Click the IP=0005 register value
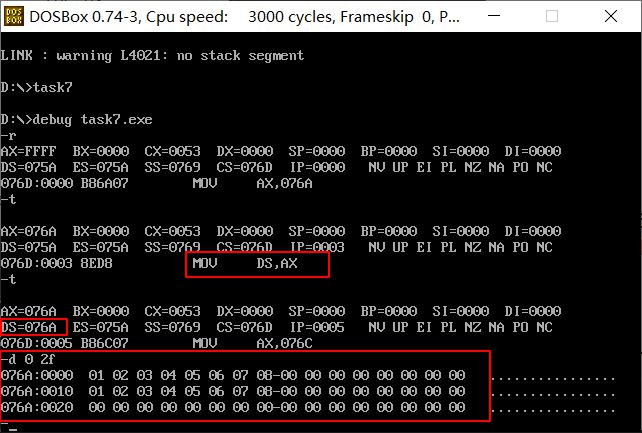Image resolution: width=642 pixels, height=433 pixels. 317,327
